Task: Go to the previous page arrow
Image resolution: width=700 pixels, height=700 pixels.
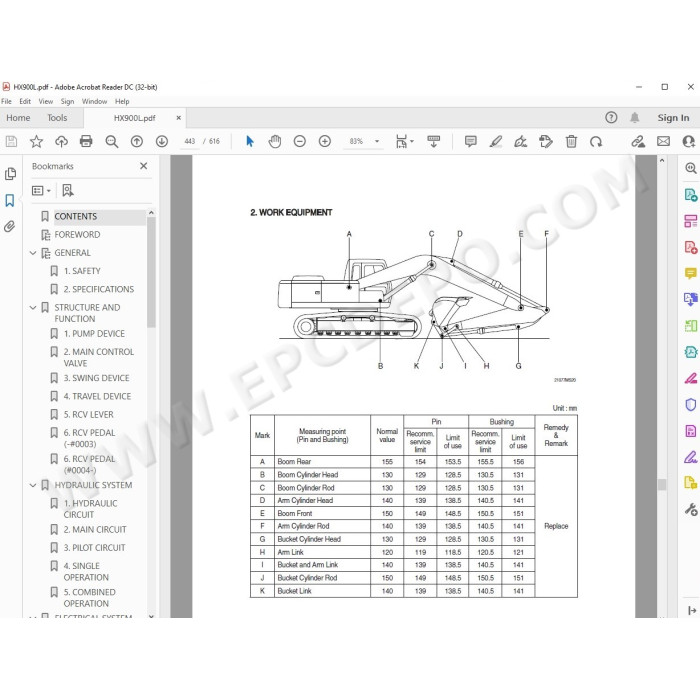Action: pos(137,142)
